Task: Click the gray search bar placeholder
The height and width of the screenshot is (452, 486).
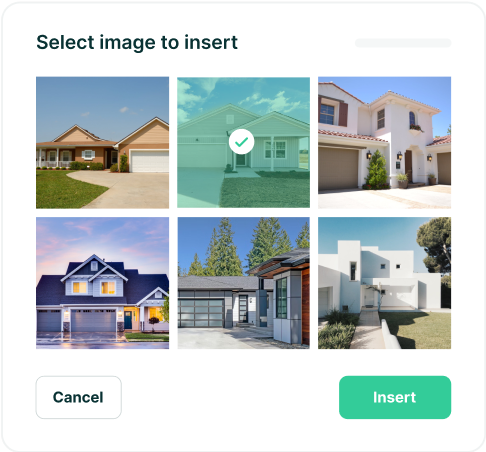Action: click(x=403, y=43)
